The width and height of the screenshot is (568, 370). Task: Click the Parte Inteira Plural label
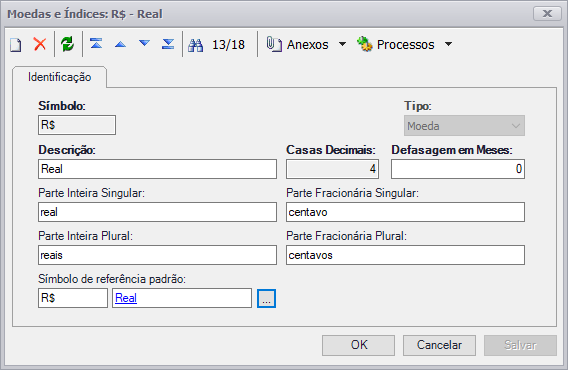pos(85,236)
